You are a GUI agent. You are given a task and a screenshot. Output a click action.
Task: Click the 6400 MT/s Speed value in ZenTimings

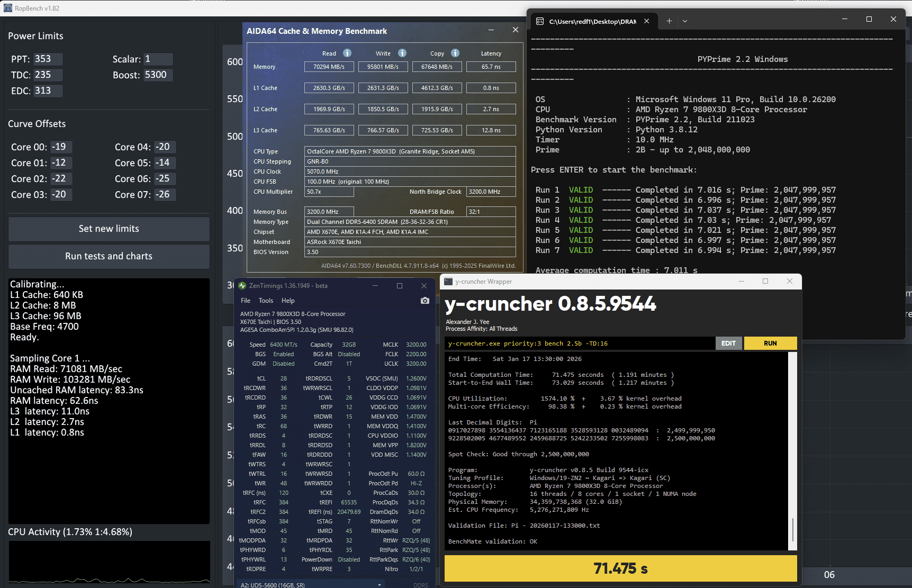284,345
